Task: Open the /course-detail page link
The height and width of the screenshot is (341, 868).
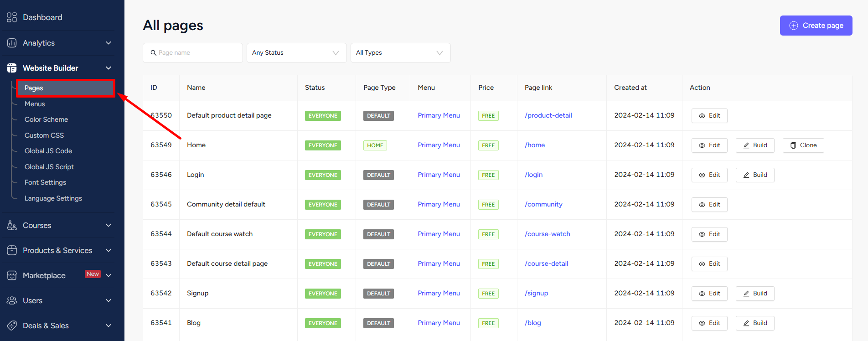Action: (x=546, y=263)
